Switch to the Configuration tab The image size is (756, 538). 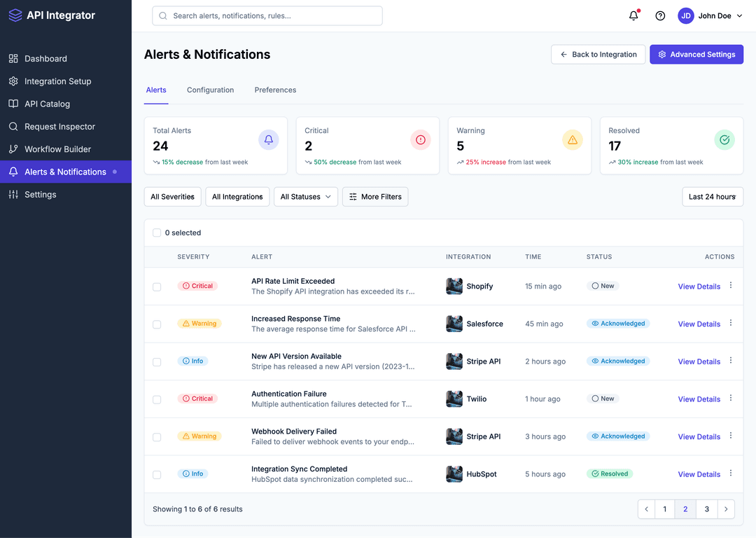tap(210, 90)
